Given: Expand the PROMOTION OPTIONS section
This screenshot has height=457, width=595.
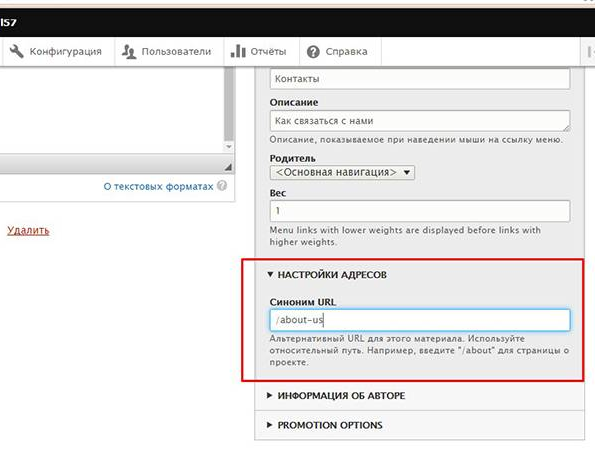Looking at the screenshot, I should point(324,425).
